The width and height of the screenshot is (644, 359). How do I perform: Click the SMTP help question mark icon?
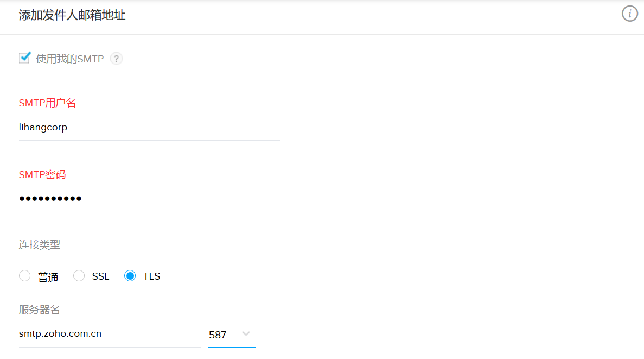pos(116,59)
